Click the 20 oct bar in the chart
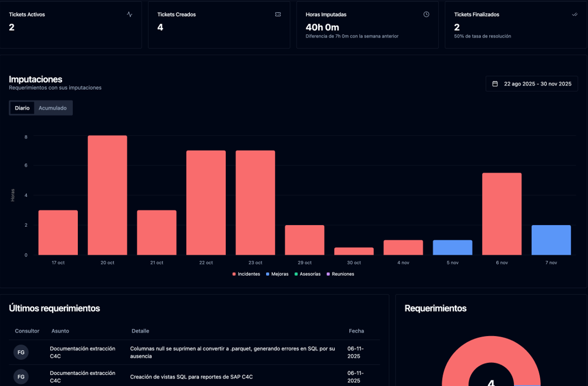 pos(107,195)
